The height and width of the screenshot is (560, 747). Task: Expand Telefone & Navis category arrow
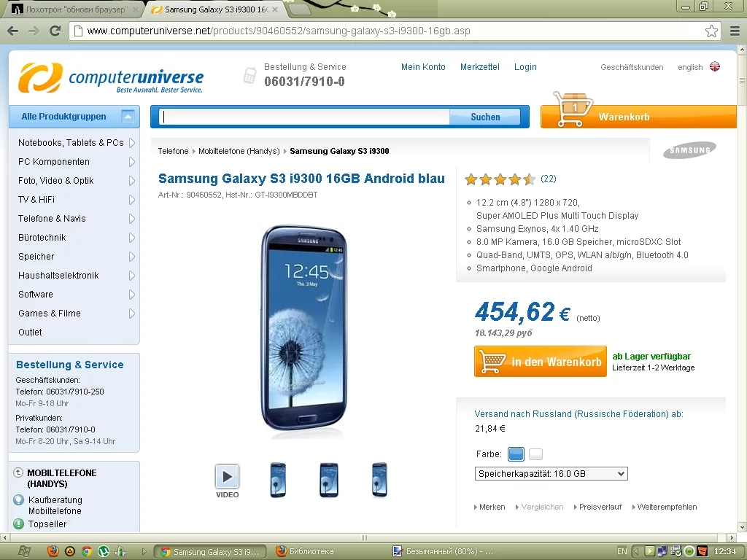pyautogui.click(x=132, y=219)
